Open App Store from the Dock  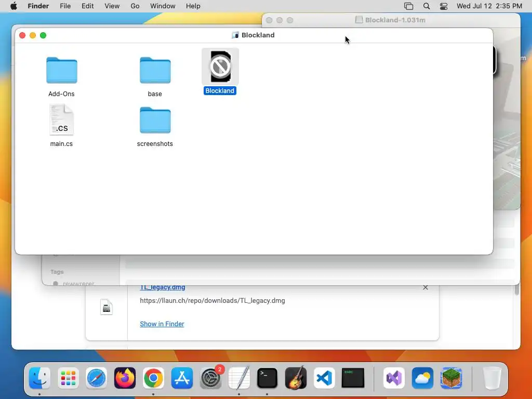tap(182, 378)
